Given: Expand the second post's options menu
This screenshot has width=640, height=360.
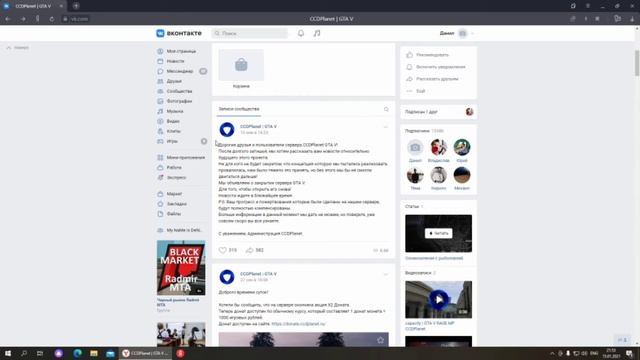Looking at the screenshot, I should coord(386,274).
